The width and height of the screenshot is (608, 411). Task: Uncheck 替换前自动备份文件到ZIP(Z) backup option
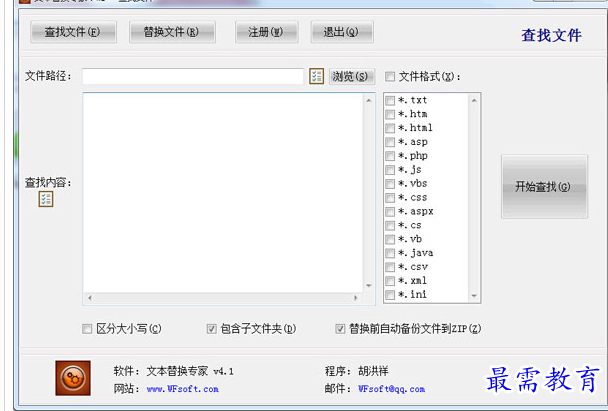pos(340,329)
